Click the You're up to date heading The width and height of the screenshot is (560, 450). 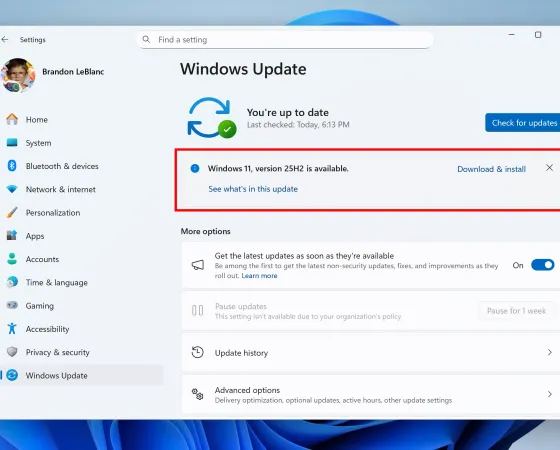[288, 112]
